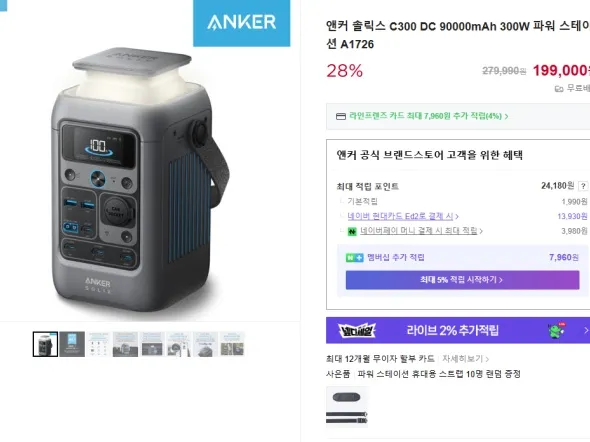The image size is (590, 442).
Task: Expand 자세히보기 for installment card details
Action: point(465,359)
